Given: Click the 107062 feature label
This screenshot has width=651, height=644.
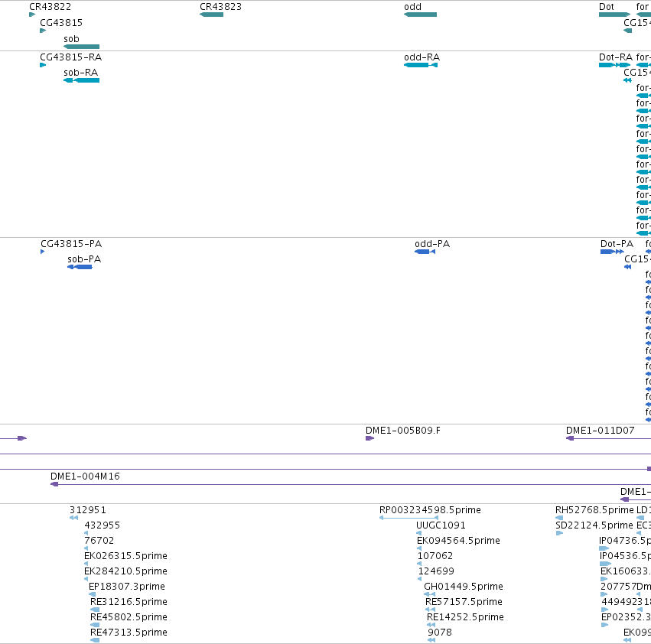Looking at the screenshot, I should pos(435,556).
